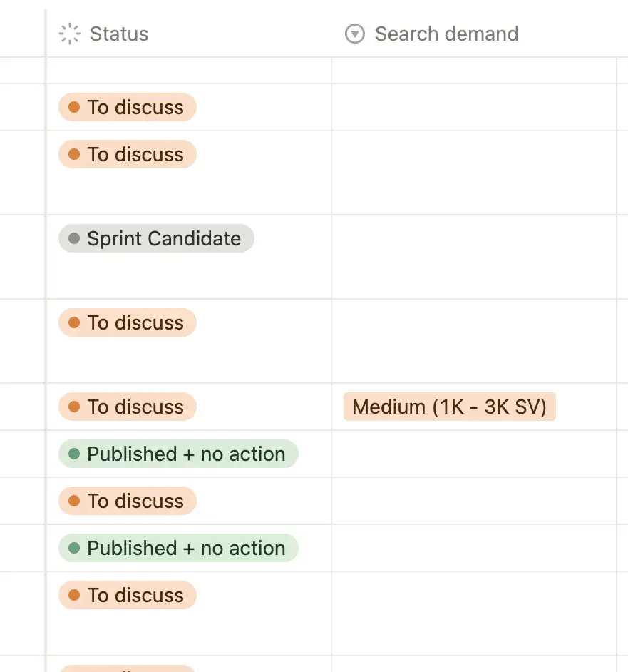Click empty Search demand cell beside first Published
This screenshot has width=628, height=672.
(473, 454)
